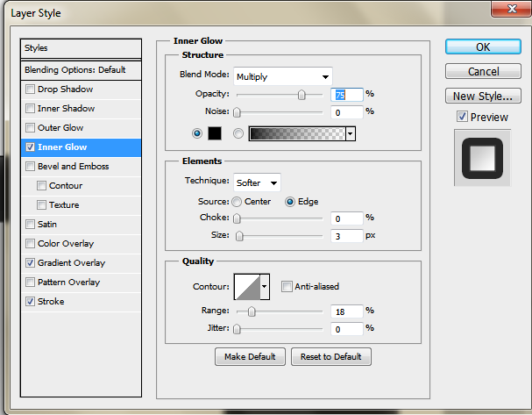The width and height of the screenshot is (532, 415).
Task: Tick the Bevel and Emboss checkbox
Action: 30,167
